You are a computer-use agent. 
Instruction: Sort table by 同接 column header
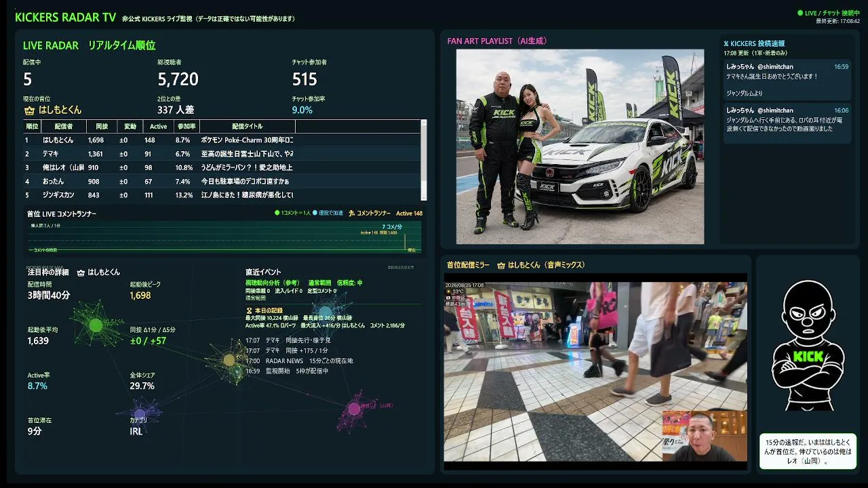tap(102, 126)
